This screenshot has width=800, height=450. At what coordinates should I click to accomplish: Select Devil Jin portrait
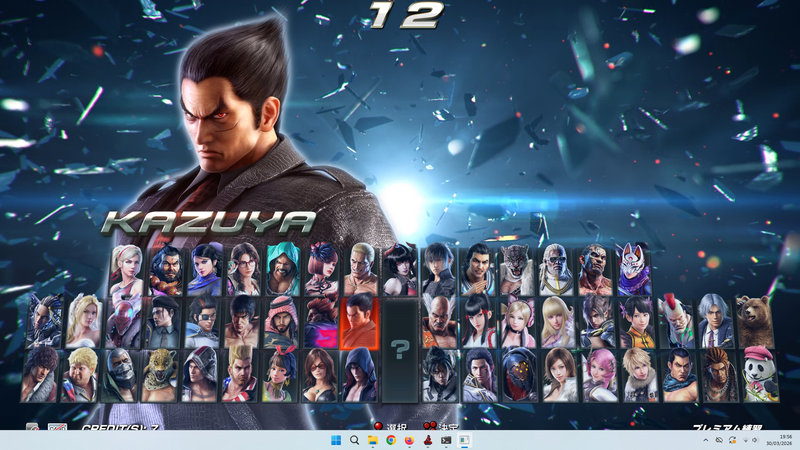coord(440,376)
